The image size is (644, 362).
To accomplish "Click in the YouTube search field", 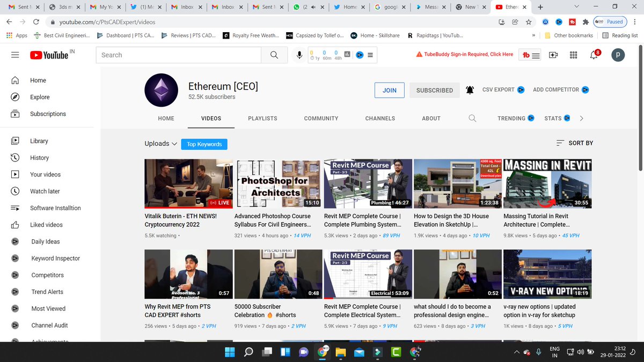I will pyautogui.click(x=179, y=55).
